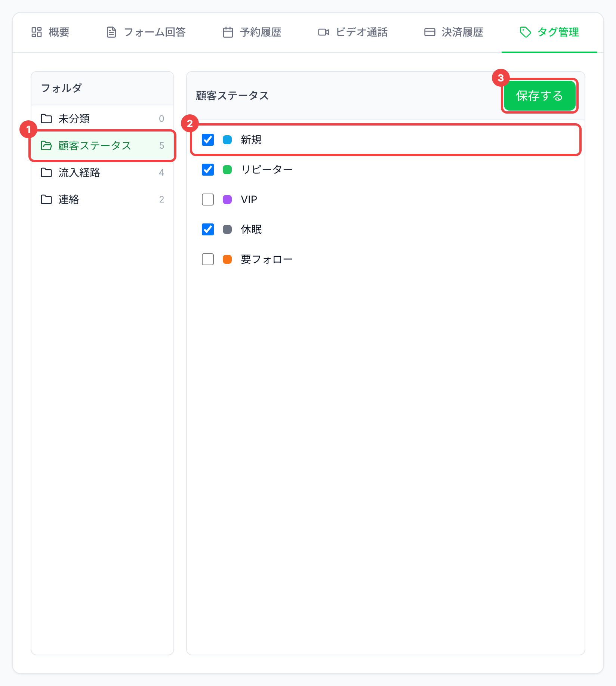The width and height of the screenshot is (616, 686).
Task: Select the タグ管理 tab
Action: (549, 32)
